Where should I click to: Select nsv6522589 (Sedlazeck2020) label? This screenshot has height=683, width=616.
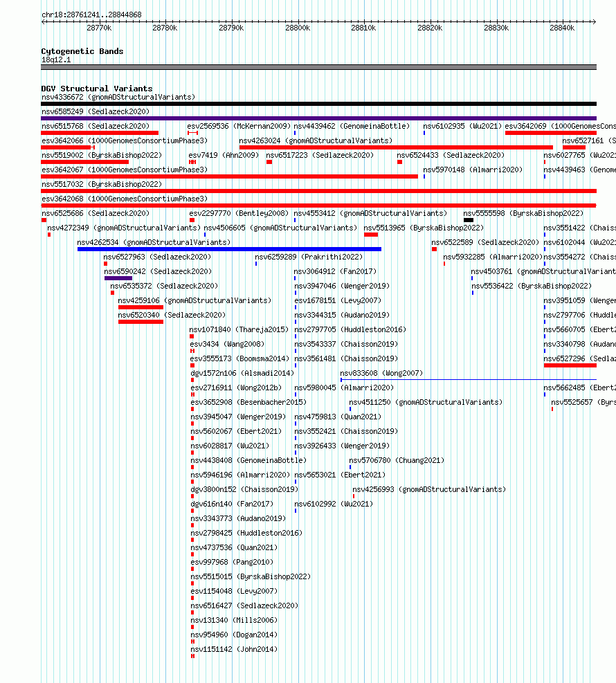click(x=485, y=243)
